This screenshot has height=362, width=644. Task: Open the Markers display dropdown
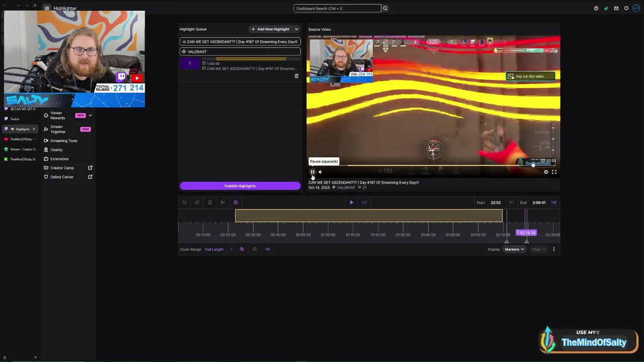coord(515,249)
